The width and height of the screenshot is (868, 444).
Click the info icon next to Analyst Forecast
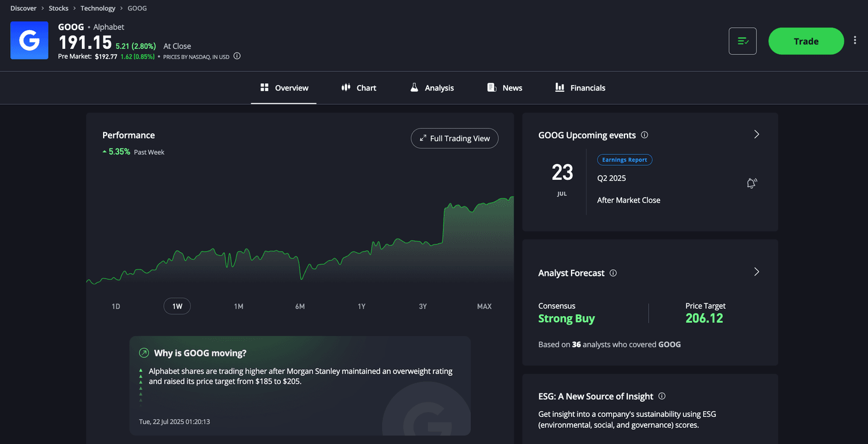pos(613,273)
